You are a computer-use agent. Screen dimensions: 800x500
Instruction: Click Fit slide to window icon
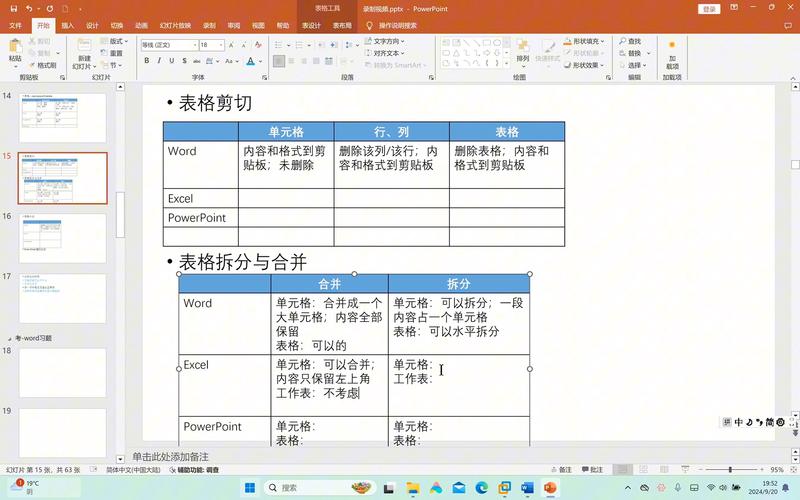click(x=793, y=469)
